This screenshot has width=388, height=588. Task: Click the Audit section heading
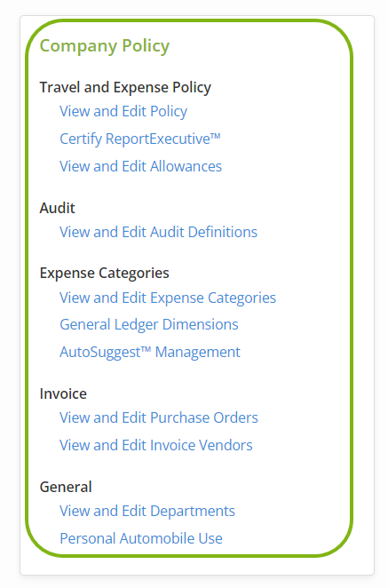(x=58, y=208)
